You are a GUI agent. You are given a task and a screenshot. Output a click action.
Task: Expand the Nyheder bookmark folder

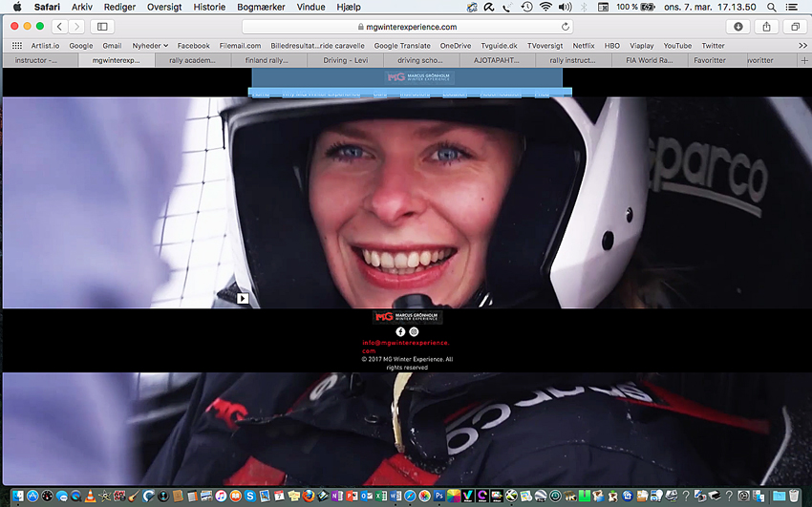click(150, 46)
